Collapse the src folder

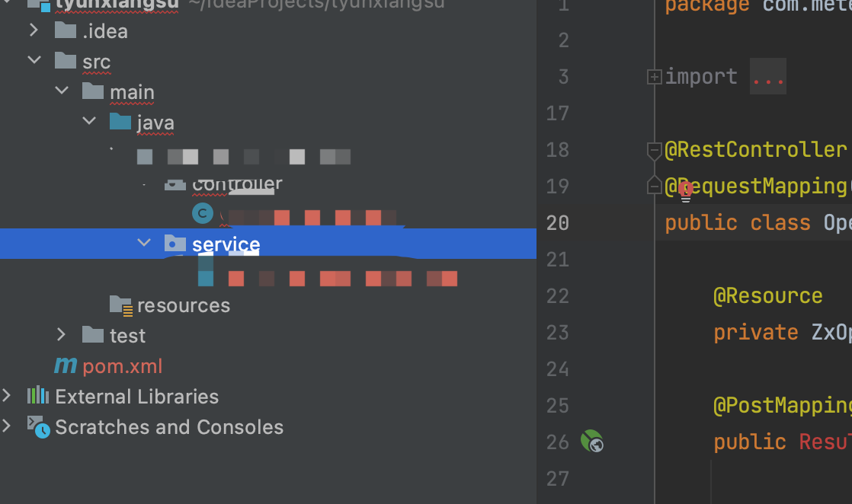pyautogui.click(x=34, y=62)
